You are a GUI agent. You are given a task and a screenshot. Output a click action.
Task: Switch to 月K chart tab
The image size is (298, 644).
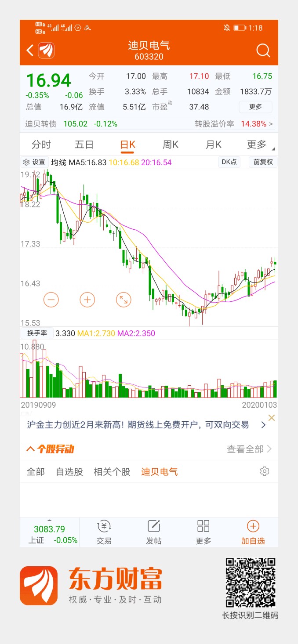click(x=214, y=145)
